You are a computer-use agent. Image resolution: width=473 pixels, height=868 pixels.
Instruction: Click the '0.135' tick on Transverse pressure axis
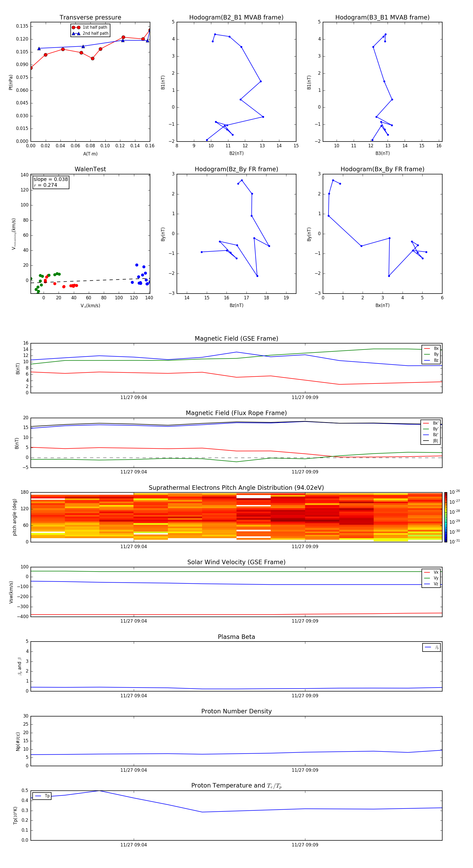click(x=22, y=26)
